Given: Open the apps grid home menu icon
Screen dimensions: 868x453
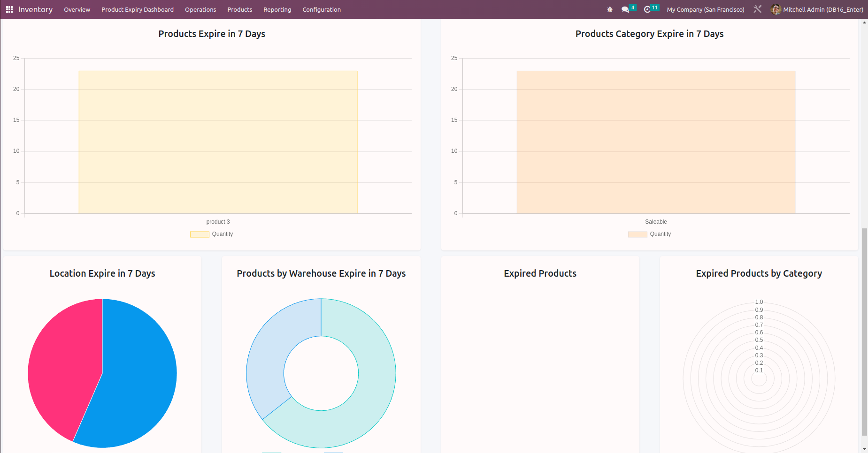Looking at the screenshot, I should [x=9, y=9].
